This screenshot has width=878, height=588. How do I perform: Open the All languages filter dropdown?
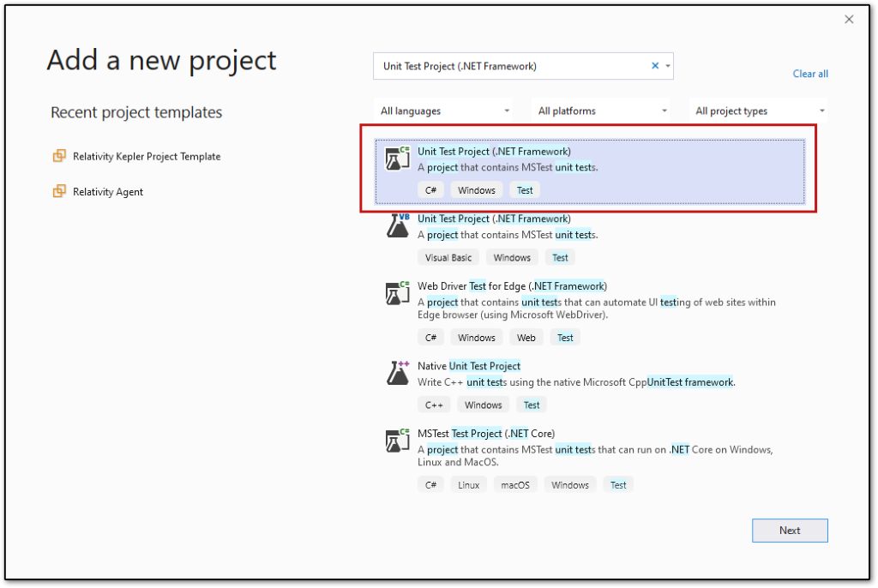(443, 111)
